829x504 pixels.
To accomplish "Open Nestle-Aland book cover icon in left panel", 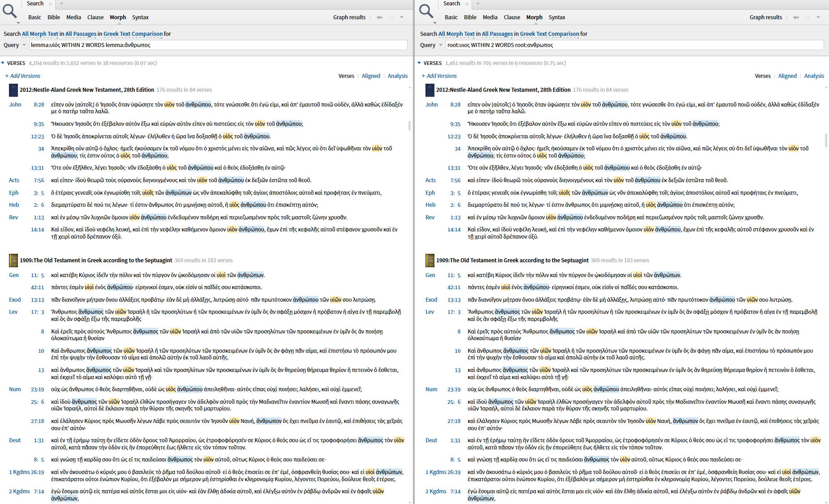I will [x=13, y=90].
